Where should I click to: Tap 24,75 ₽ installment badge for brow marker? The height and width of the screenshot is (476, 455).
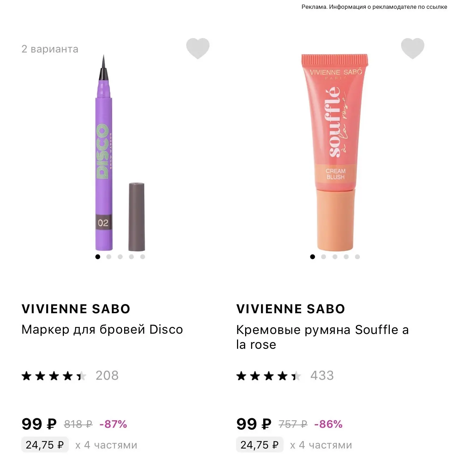coord(45,445)
